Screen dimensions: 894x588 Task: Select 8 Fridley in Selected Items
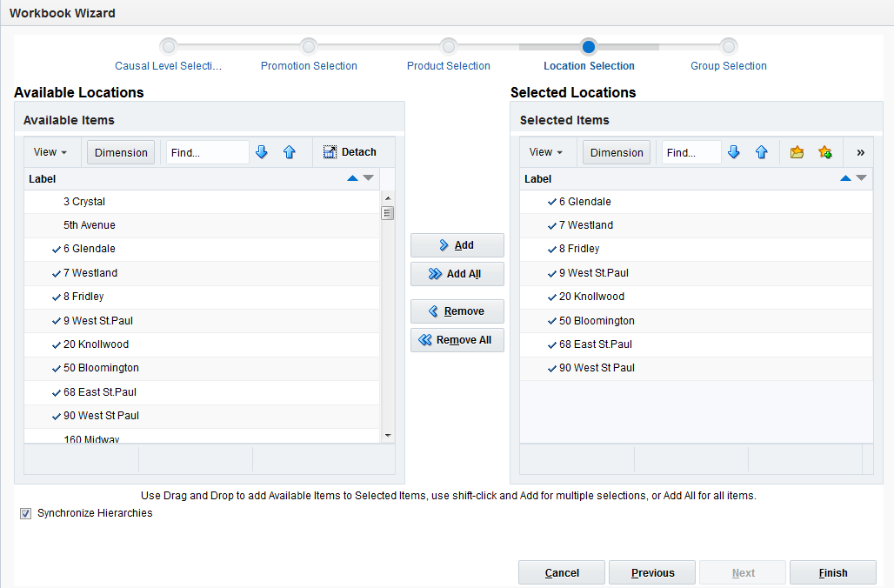click(697, 250)
